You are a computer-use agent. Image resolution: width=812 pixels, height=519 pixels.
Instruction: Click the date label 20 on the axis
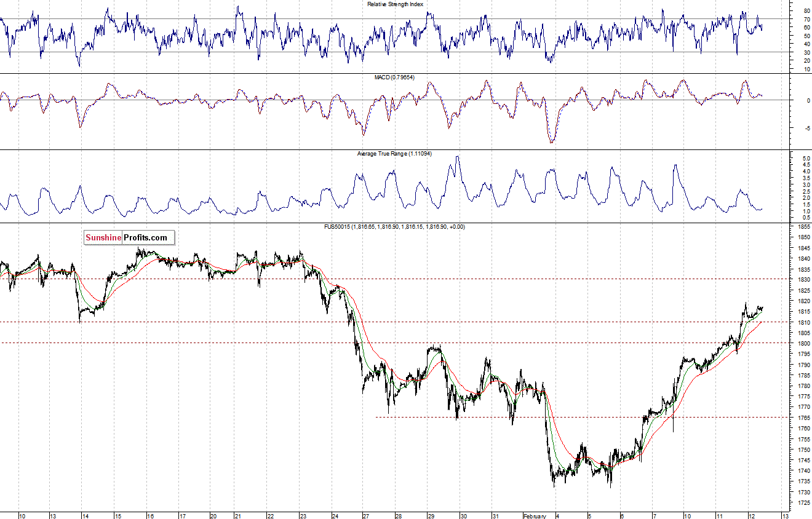213,515
